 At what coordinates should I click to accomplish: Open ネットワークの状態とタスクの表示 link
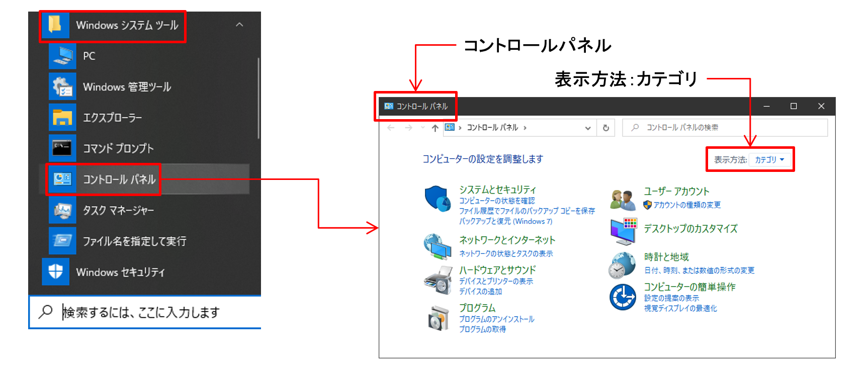(x=506, y=254)
